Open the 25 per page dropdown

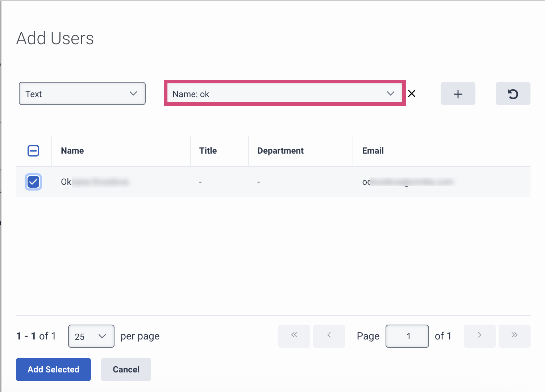(91, 336)
